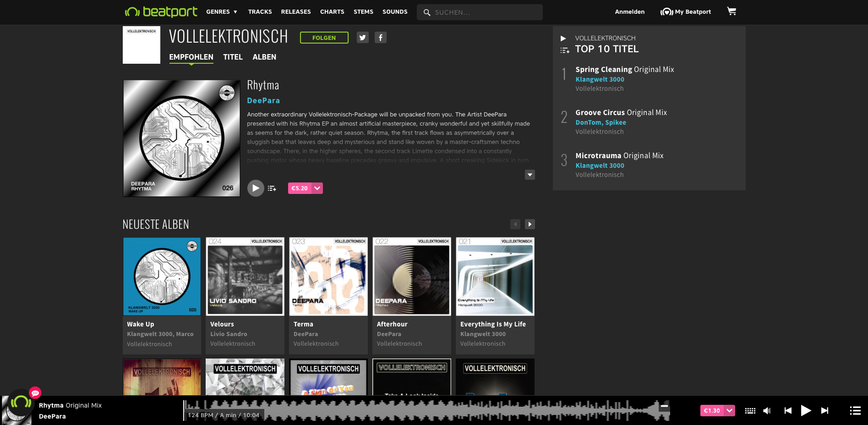Follow label with Folgen button
The image size is (868, 425).
click(x=324, y=38)
